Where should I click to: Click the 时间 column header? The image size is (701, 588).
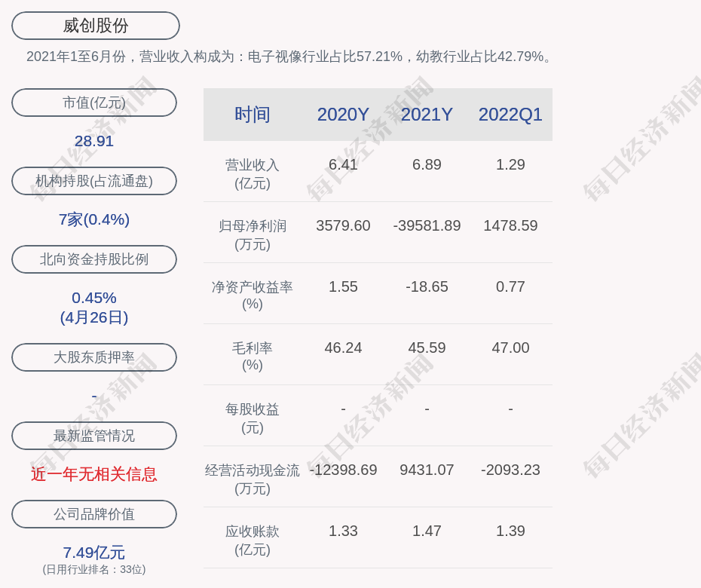pyautogui.click(x=253, y=115)
